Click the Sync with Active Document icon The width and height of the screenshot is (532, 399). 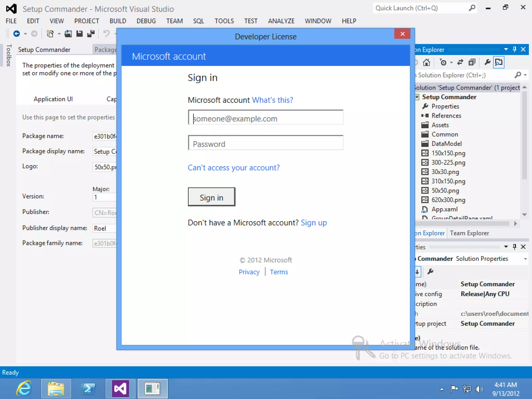(460, 62)
